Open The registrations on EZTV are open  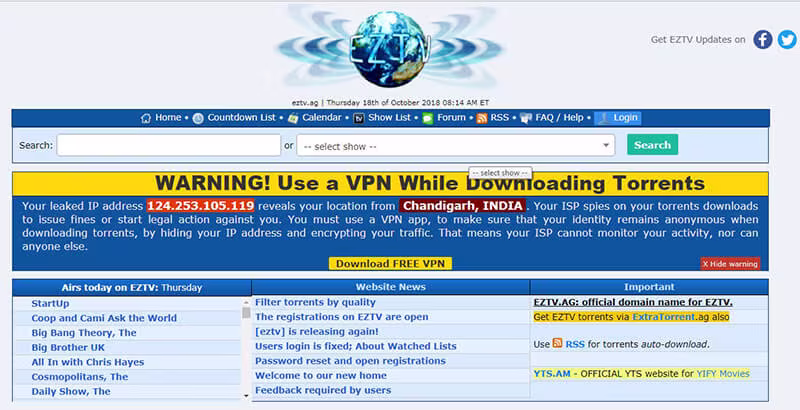[x=341, y=317]
